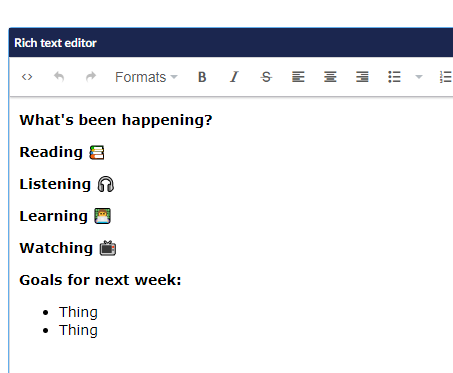The width and height of the screenshot is (453, 373).
Task: Insert a bullet list
Action: (394, 77)
